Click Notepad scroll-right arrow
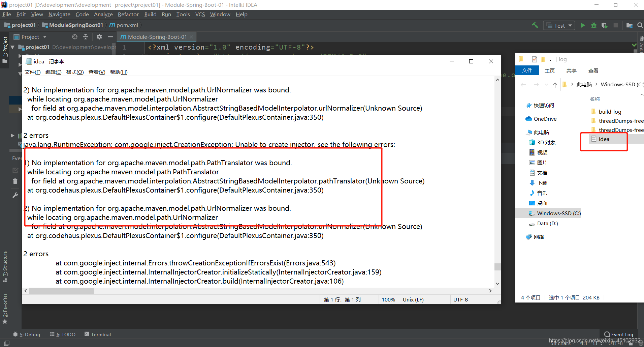 490,291
